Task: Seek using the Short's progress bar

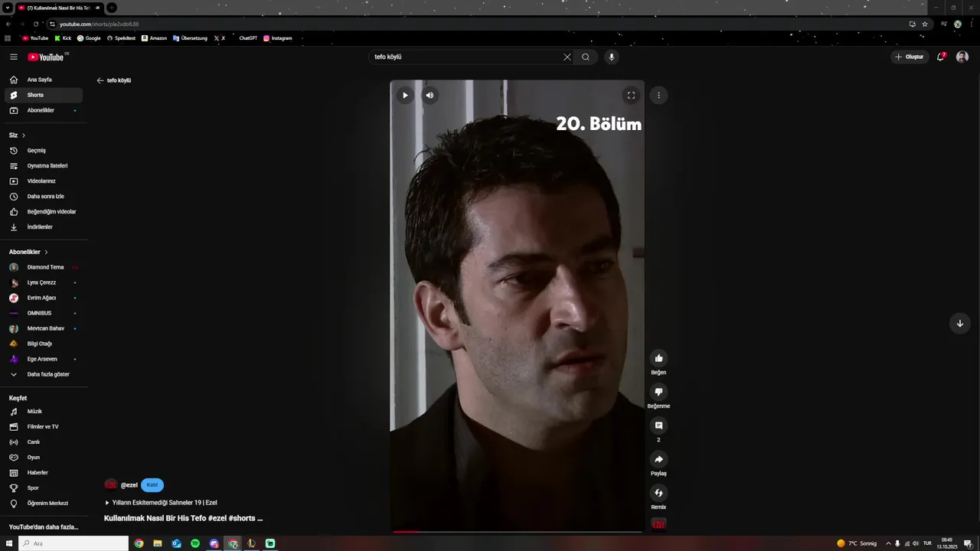Action: [x=517, y=531]
